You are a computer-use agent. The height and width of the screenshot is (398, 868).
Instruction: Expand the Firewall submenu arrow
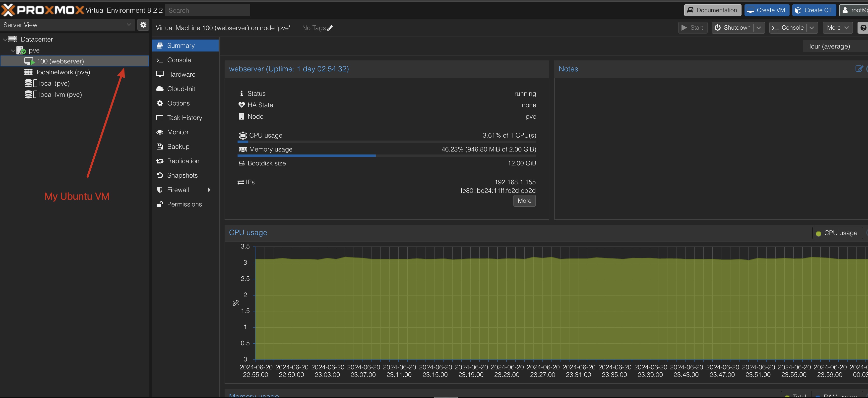point(209,190)
